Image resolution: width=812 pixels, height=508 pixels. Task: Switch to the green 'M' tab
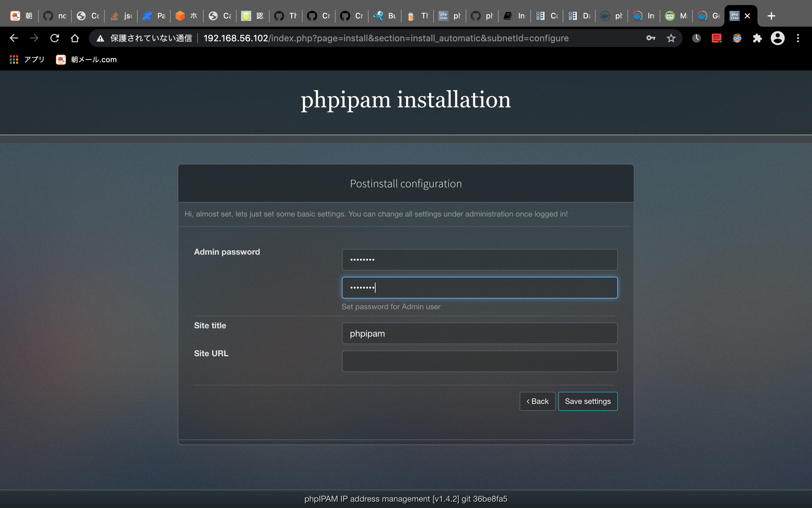pos(677,16)
